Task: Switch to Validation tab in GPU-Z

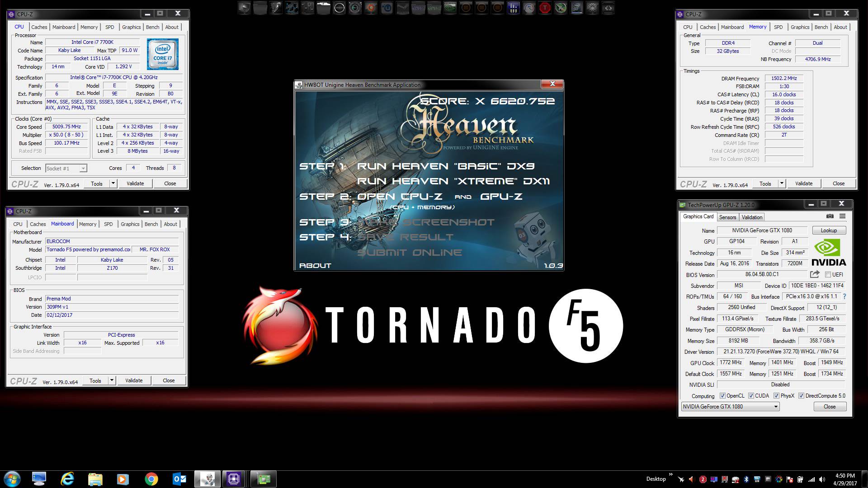Action: (x=752, y=217)
